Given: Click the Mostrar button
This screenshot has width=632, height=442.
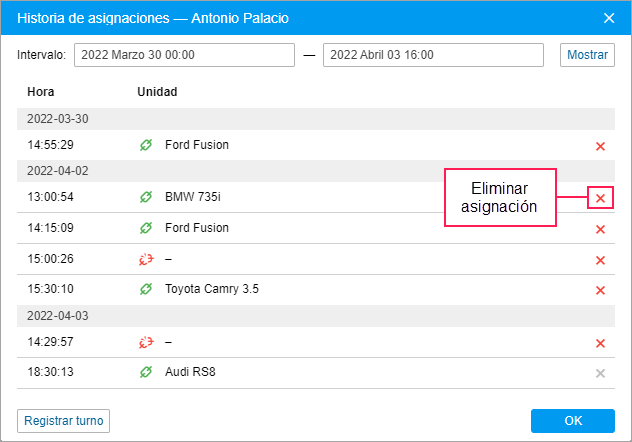Looking at the screenshot, I should tap(587, 55).
